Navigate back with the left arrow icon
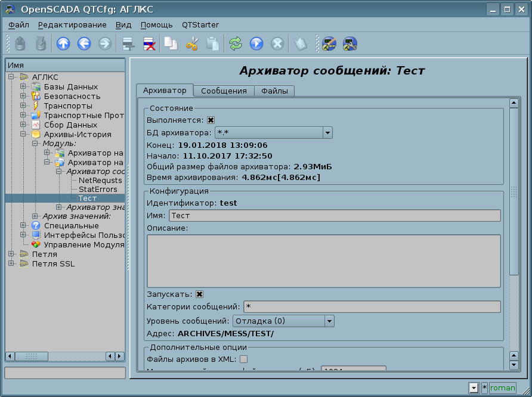 (x=84, y=44)
